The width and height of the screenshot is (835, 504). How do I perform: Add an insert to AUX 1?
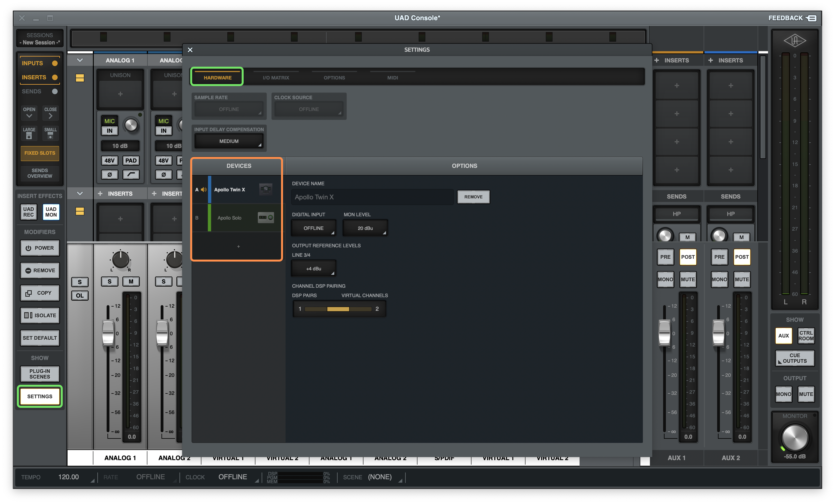tap(656, 60)
